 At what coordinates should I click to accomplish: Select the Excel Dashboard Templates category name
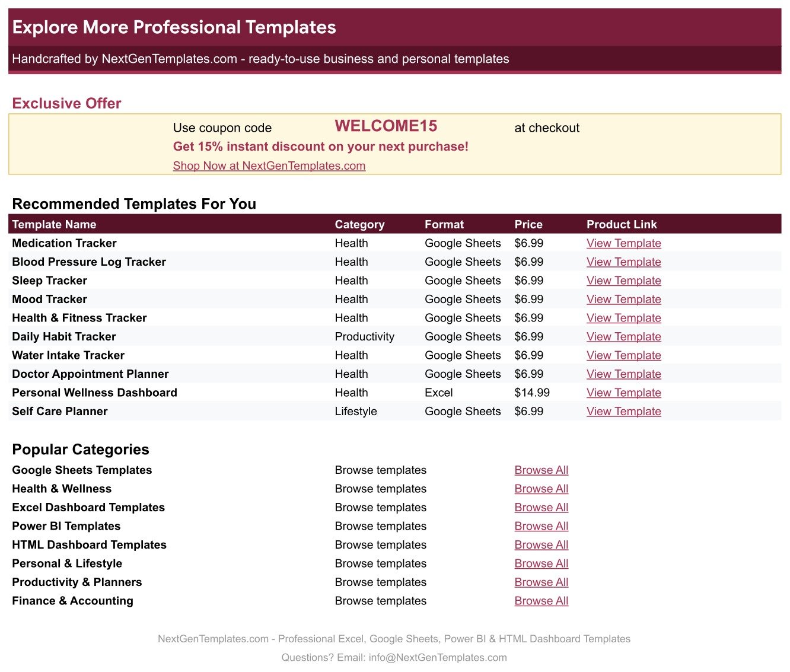[88, 507]
